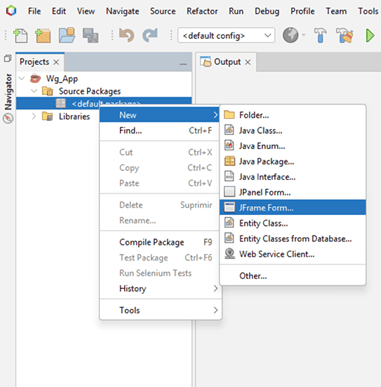The height and width of the screenshot is (387, 381).
Task: Click the Wg_App coffee cup project icon
Action: tap(35, 78)
